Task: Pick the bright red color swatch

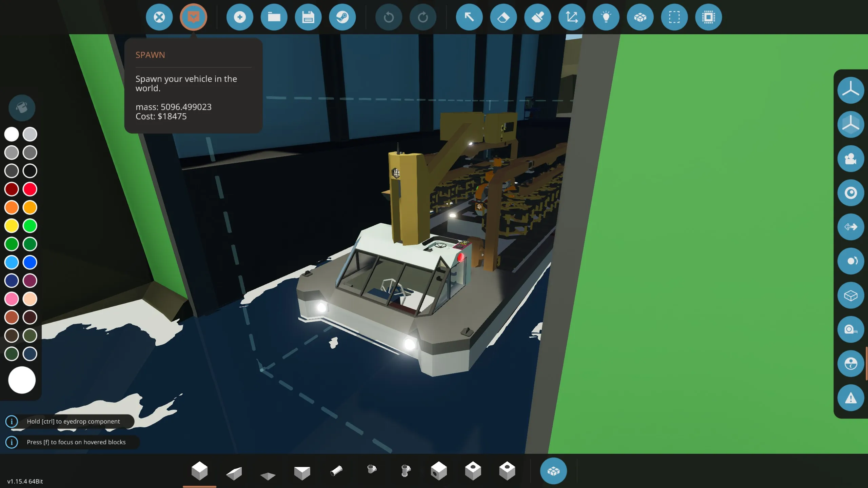Action: point(30,189)
